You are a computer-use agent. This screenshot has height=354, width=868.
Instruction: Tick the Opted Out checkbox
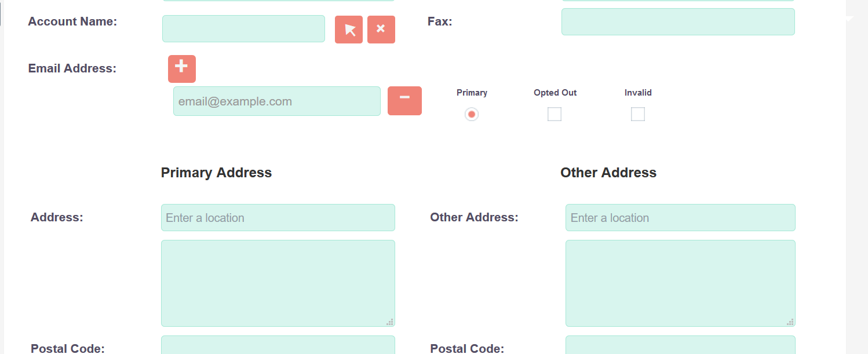(555, 114)
